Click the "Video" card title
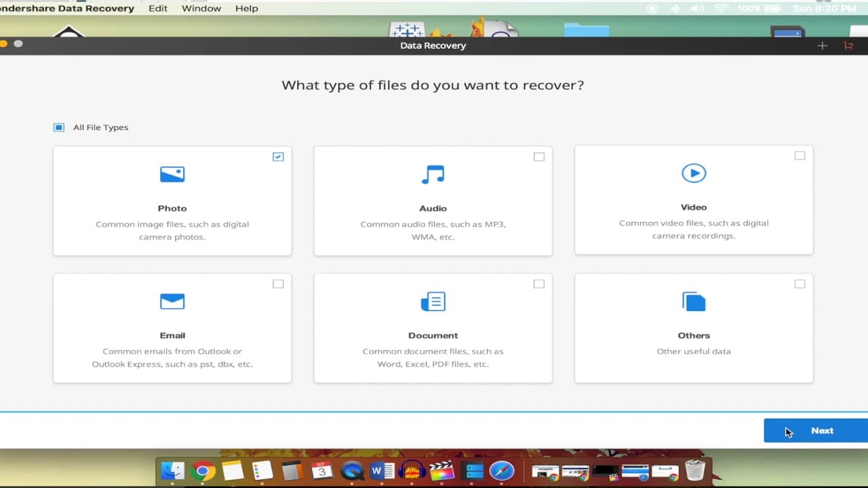The width and height of the screenshot is (868, 488). 694,207
